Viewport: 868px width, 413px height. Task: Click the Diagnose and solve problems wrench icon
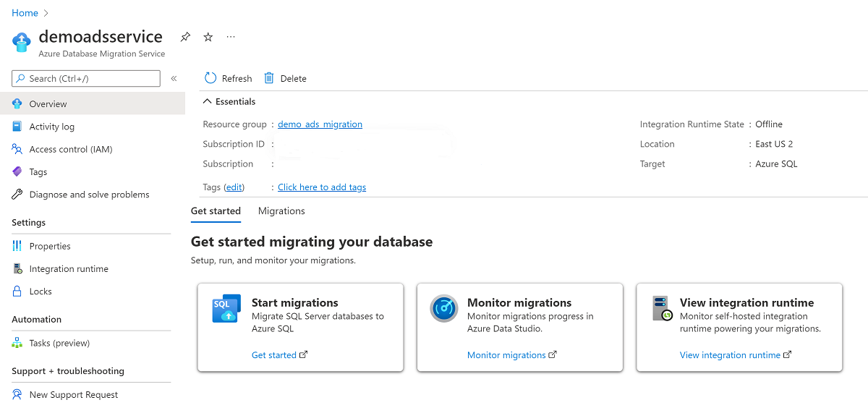click(17, 195)
